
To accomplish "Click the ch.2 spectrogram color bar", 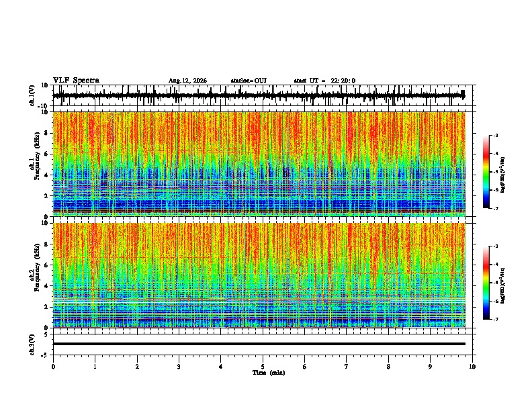I will click(x=486, y=283).
